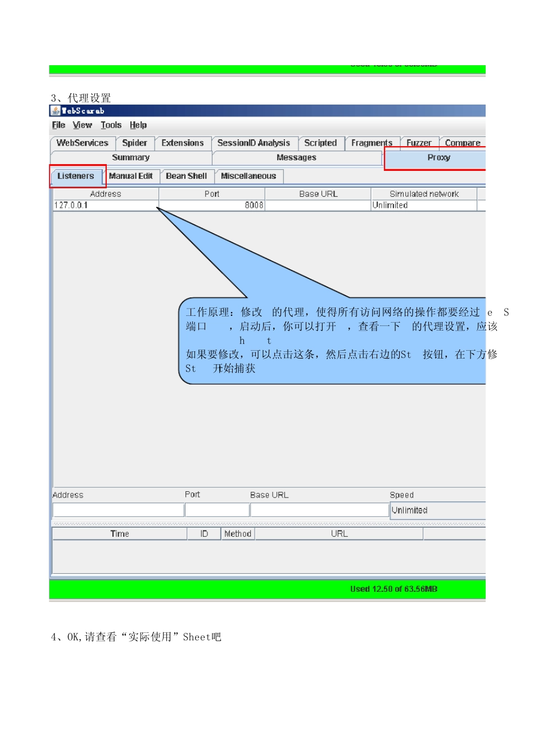Screen dimensions: 534x756
Task: Open the Speed Unlimited combo box
Action: coord(438,510)
